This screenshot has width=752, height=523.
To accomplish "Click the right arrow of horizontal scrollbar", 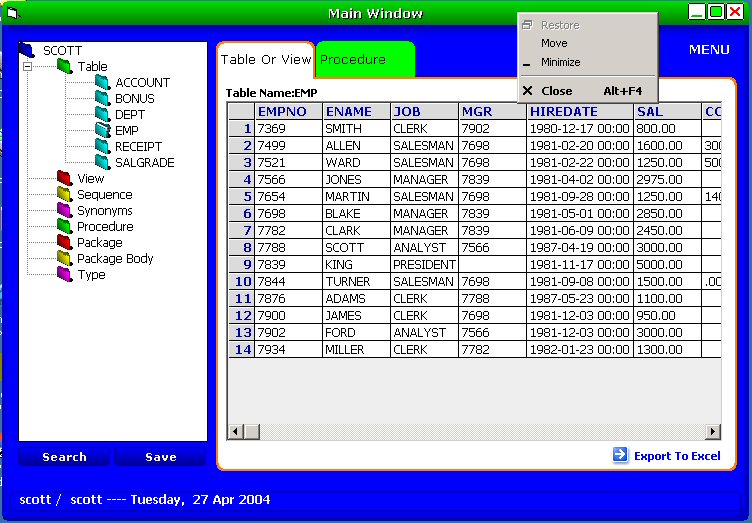I will click(713, 431).
